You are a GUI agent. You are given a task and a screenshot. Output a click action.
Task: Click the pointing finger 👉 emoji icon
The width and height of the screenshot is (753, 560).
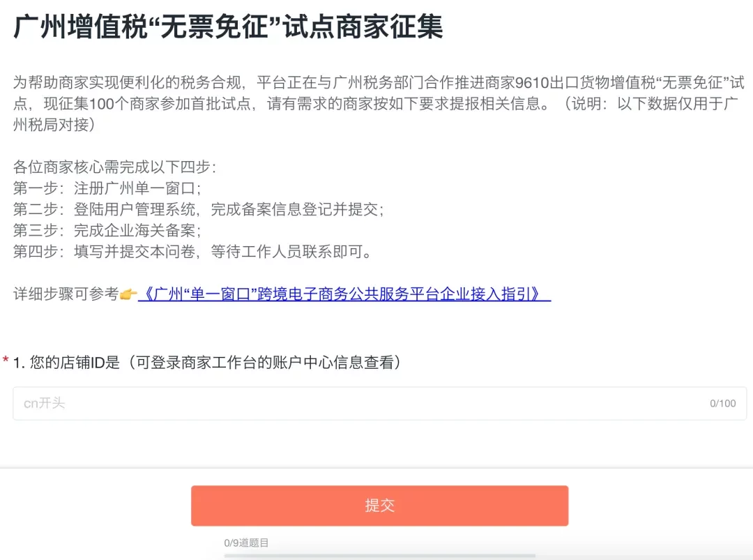point(130,295)
